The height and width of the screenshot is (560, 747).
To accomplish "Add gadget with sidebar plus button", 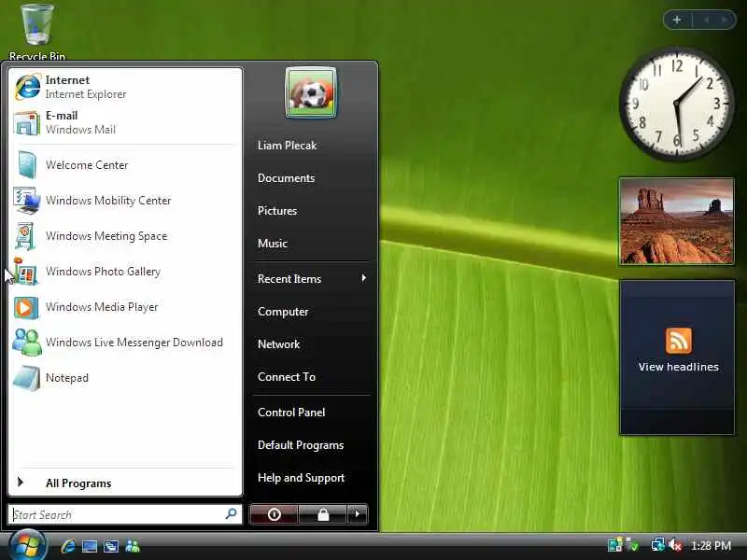I will tap(677, 20).
